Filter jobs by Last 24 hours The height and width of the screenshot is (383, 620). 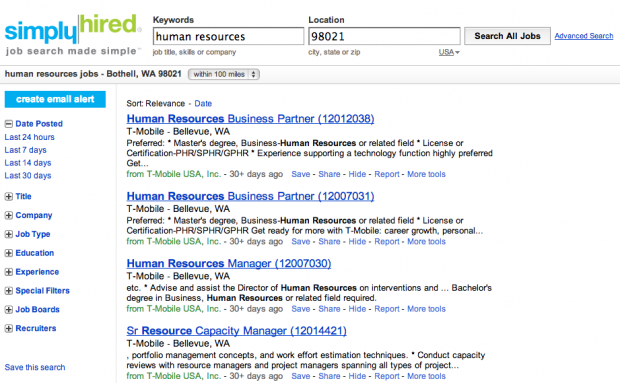coord(30,137)
